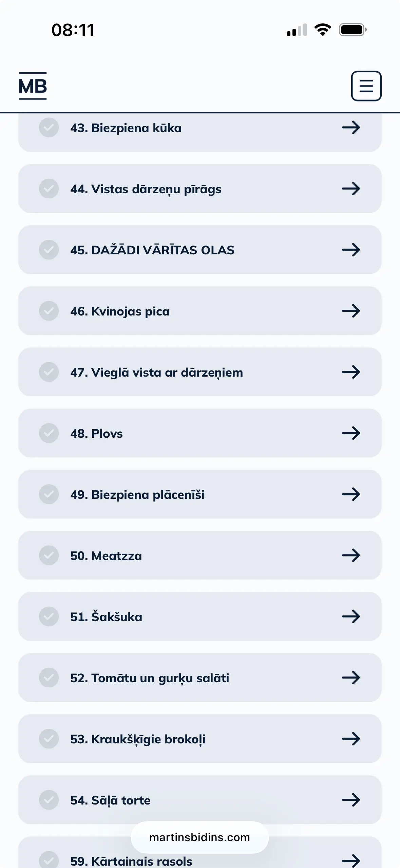Screen dimensions: 400x868
Task: Mark Vistas dārzeņu pīrāgs as completed
Action: coord(49,189)
